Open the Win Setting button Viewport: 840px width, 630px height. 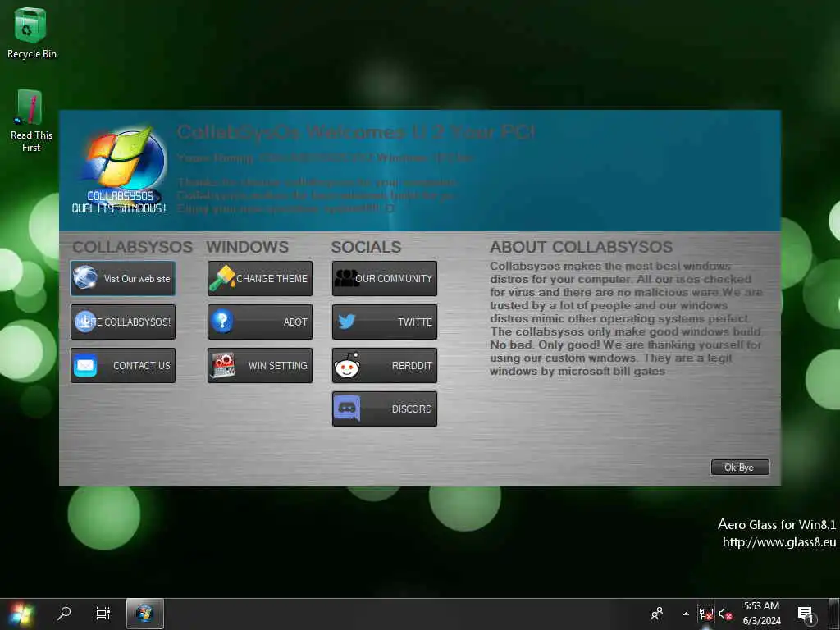pos(260,365)
